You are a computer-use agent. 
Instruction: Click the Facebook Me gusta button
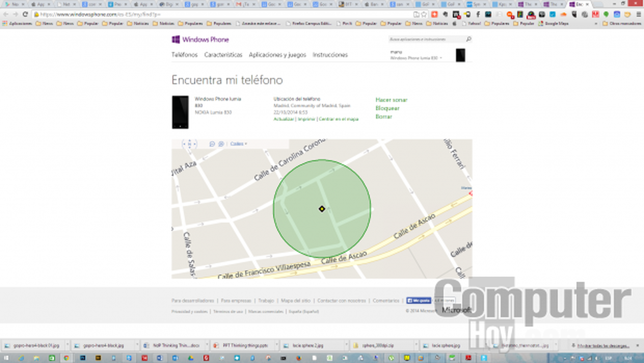(418, 300)
